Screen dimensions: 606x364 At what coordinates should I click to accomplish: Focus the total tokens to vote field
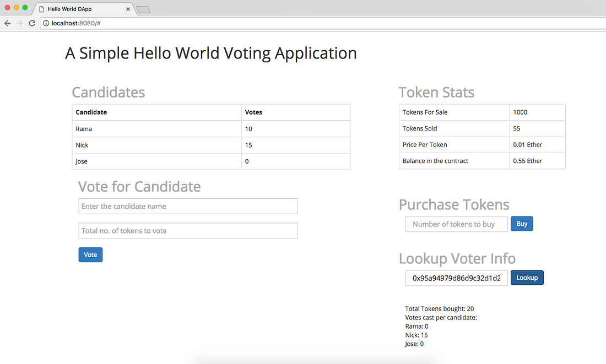tap(188, 231)
